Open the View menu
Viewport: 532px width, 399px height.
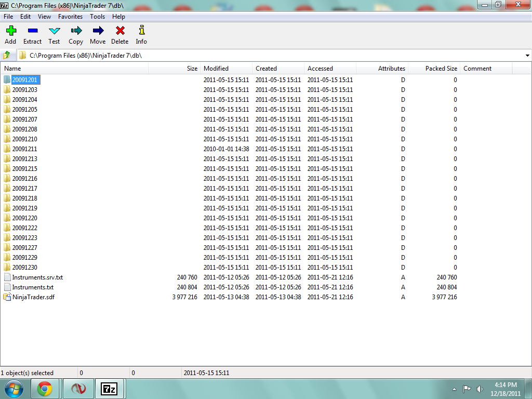(44, 16)
